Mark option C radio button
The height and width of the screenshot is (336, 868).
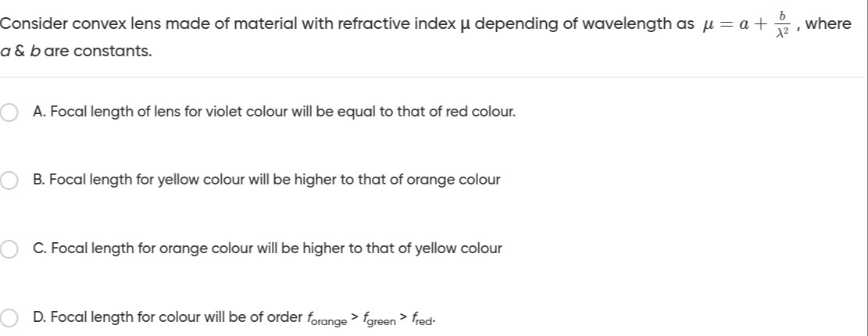(x=9, y=249)
